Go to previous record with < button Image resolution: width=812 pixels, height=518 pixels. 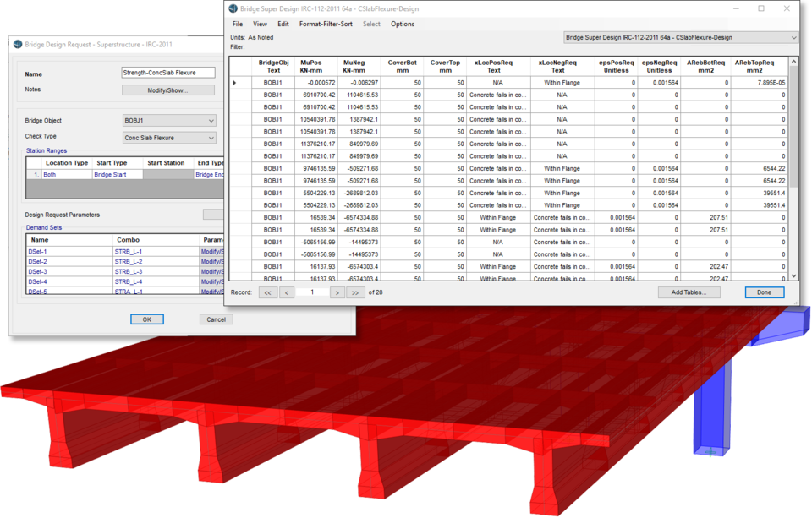pos(287,292)
